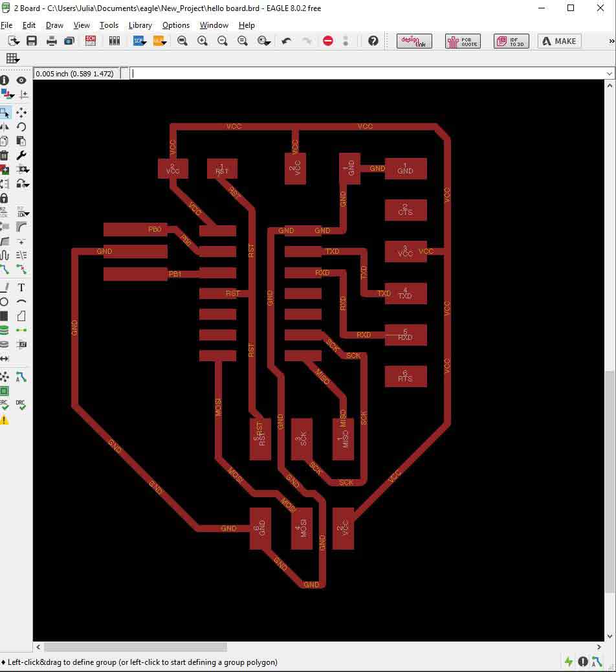This screenshot has width=616, height=672.
Task: Click the vertical scrollbar thumb
Action: pos(610,481)
